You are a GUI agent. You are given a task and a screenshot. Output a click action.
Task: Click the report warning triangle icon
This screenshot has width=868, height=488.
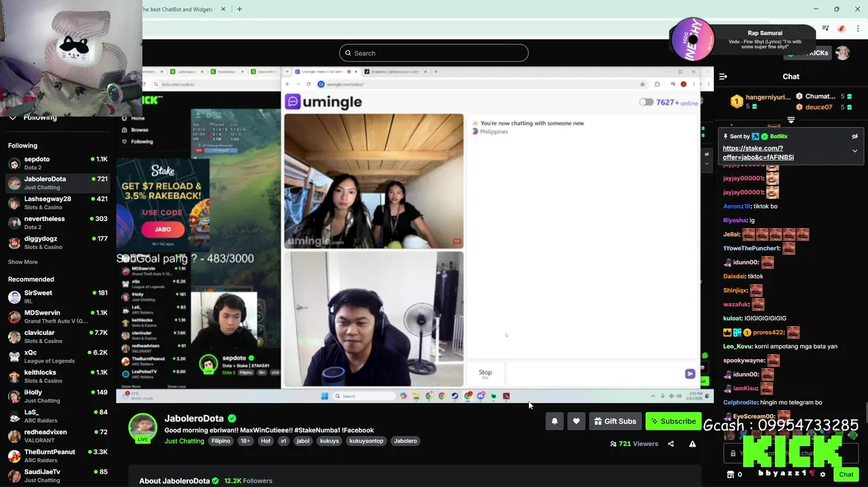point(692,444)
